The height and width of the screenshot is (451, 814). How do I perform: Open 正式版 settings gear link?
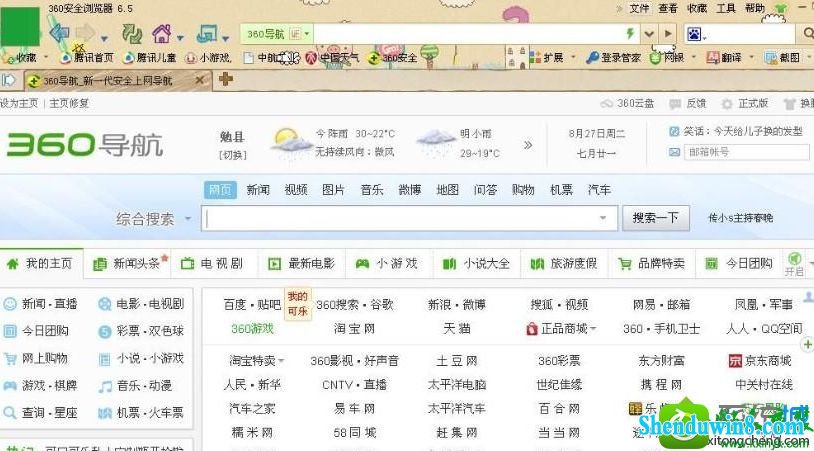744,103
